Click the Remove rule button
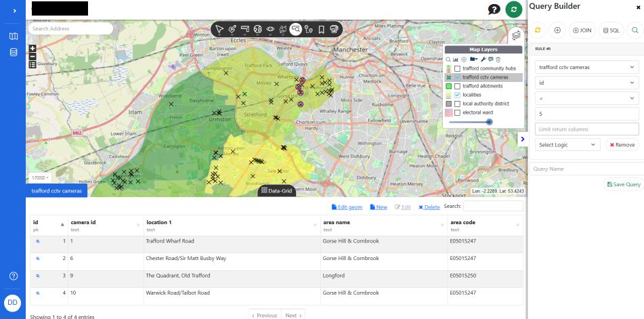Image resolution: width=644 pixels, height=319 pixels. [x=622, y=145]
